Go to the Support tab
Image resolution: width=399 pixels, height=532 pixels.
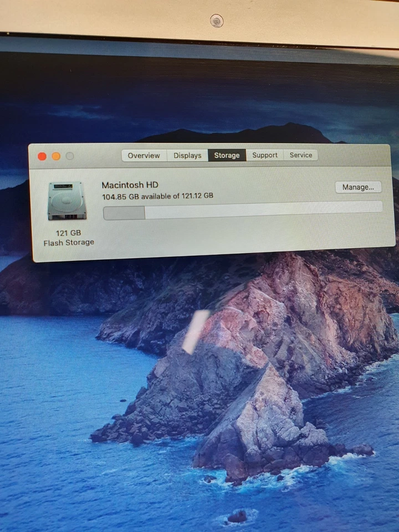[x=265, y=155]
